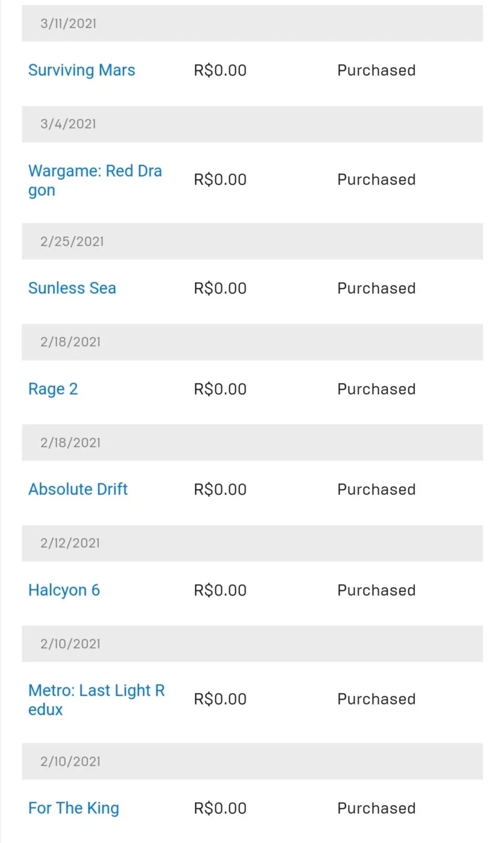Click Purchased status for For The King
Screen dimensions: 504x843
click(376, 808)
